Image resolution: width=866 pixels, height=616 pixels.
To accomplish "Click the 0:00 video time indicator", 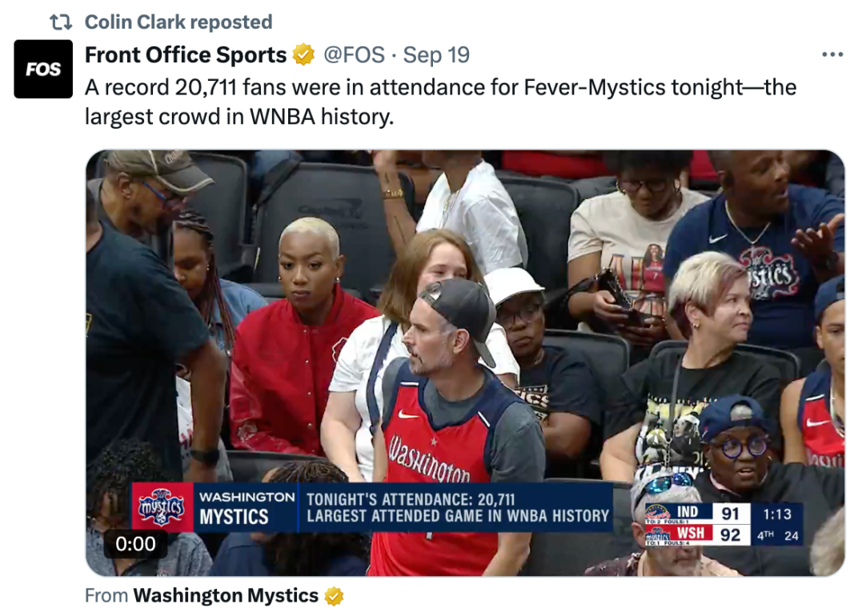I will (x=135, y=544).
